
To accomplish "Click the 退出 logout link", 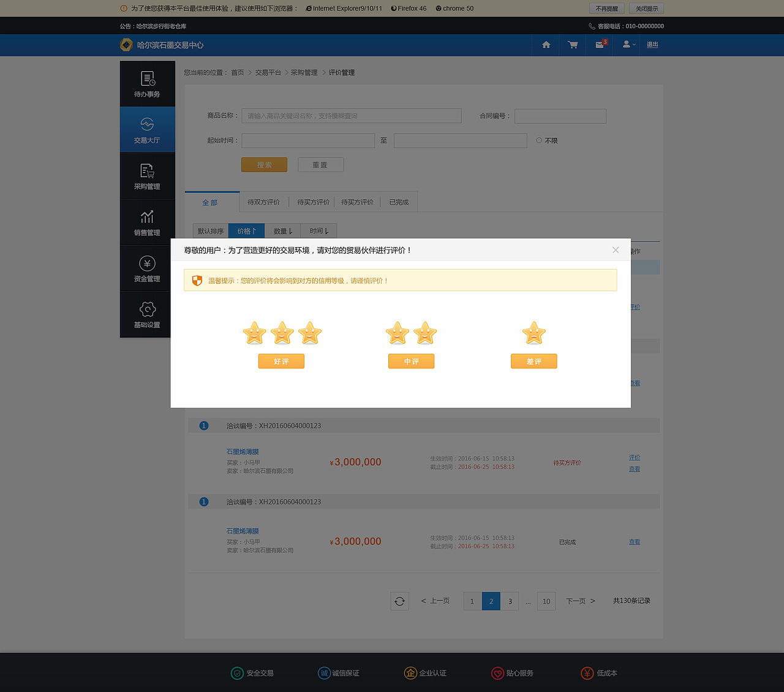I will point(652,45).
